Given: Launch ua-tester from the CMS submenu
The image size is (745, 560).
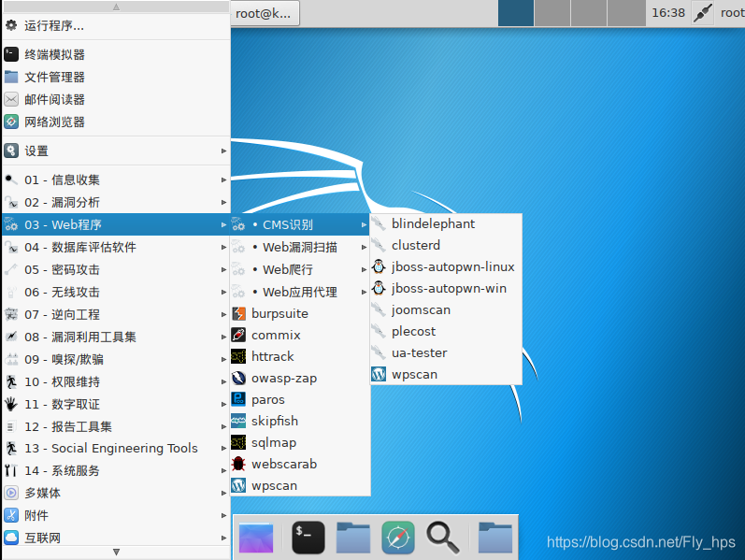Looking at the screenshot, I should coord(446,352).
